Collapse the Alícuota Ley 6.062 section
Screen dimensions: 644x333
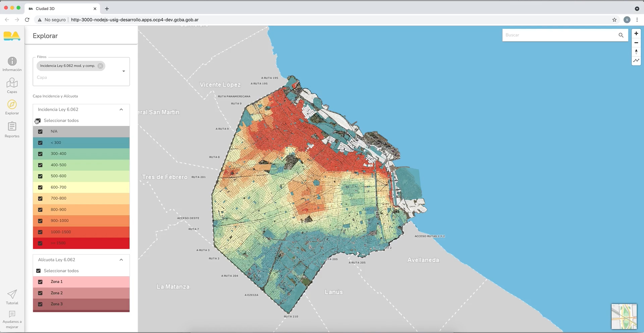click(121, 260)
